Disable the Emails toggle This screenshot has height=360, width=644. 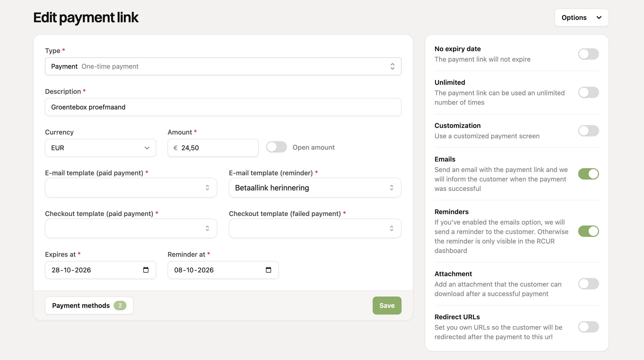[x=588, y=174]
